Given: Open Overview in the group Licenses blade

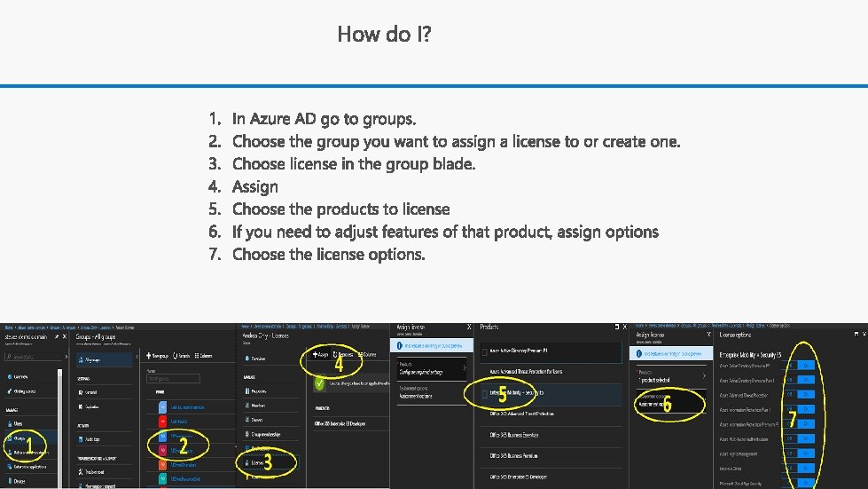Looking at the screenshot, I should [255, 359].
